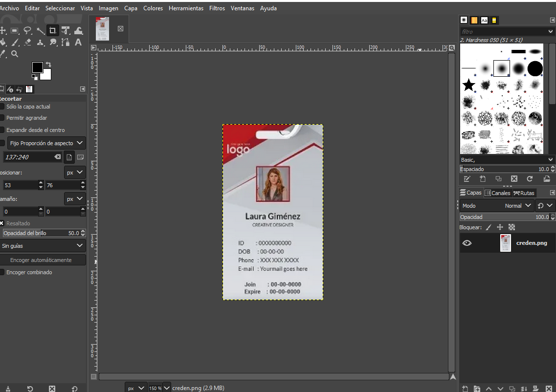556x392 pixels.
Task: Enable 'Permitir agrandar' checkbox
Action: [2, 118]
